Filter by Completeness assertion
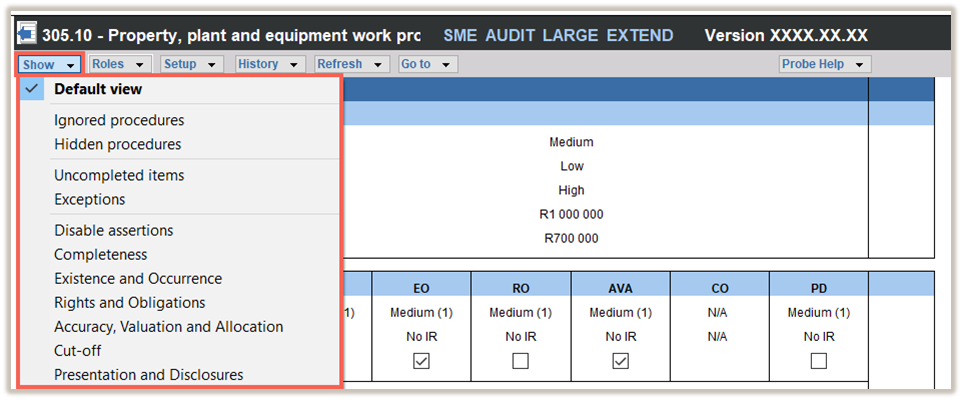This screenshot has width=962, height=400. coord(101,254)
